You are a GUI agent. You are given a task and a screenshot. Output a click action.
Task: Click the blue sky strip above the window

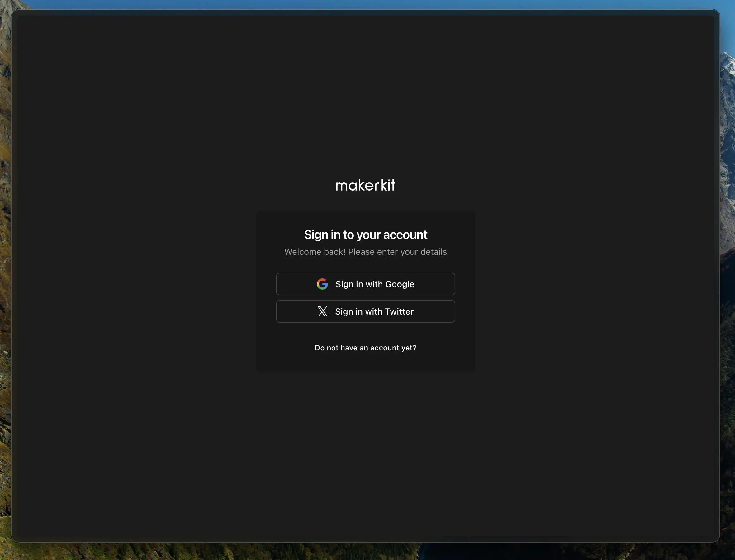tap(367, 4)
